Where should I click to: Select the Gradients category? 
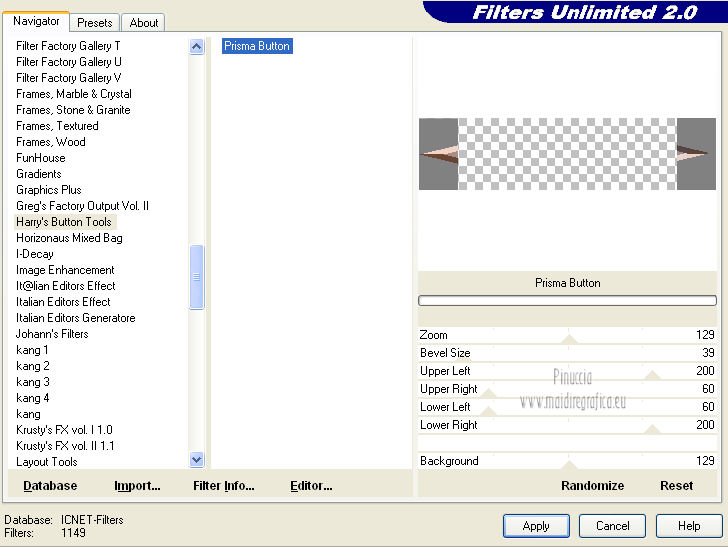tap(39, 174)
